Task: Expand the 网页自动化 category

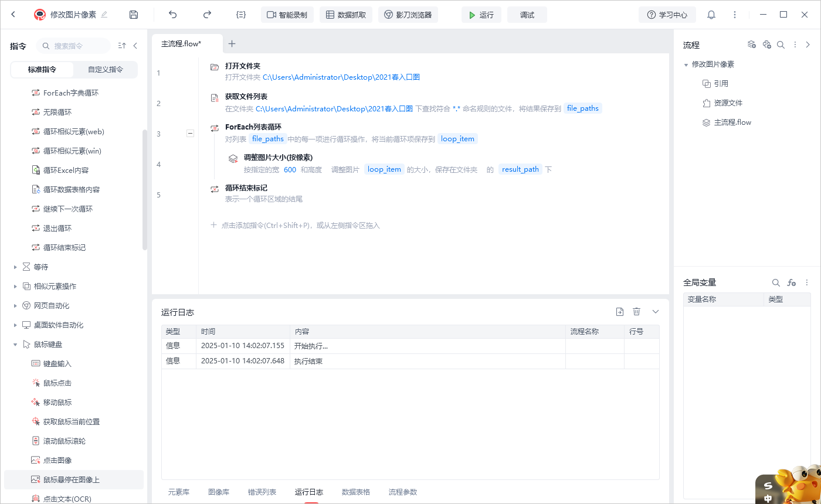Action: 15,306
